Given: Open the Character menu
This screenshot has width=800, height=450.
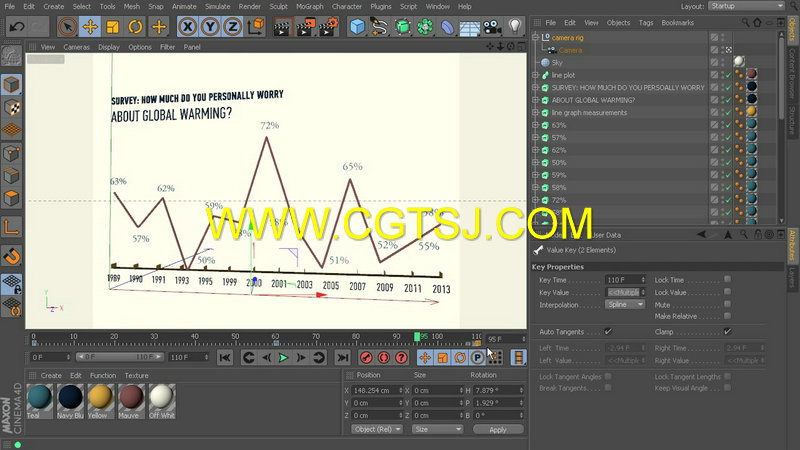Looking at the screenshot, I should [x=347, y=7].
